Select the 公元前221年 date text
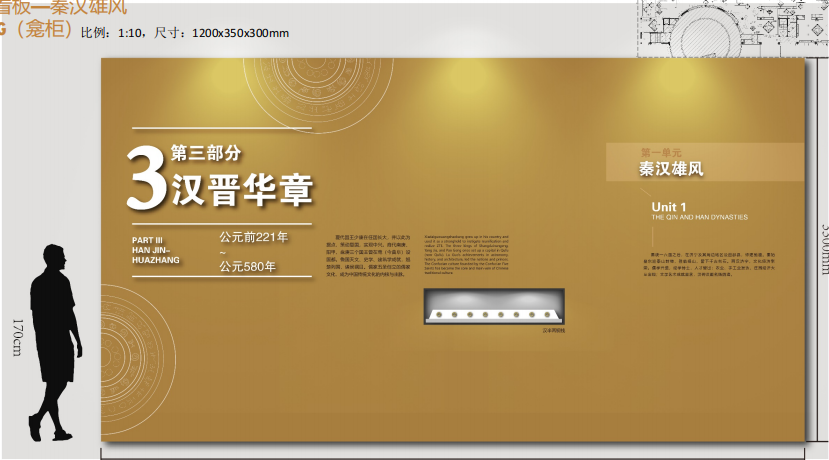 (x=254, y=238)
